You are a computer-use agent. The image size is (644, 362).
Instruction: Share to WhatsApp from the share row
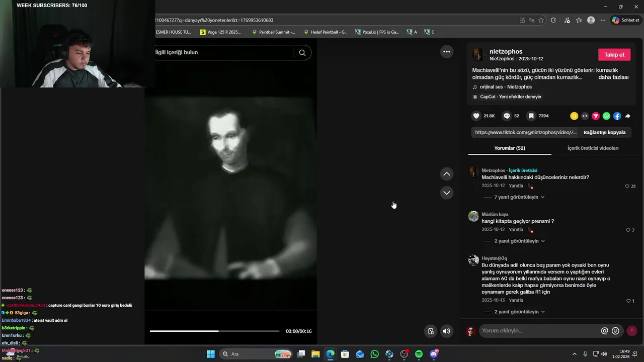click(606, 116)
